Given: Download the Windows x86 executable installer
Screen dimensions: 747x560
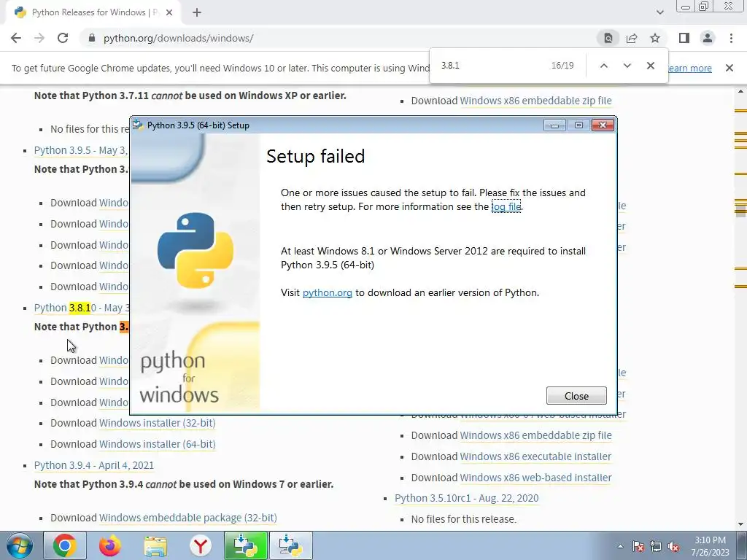Looking at the screenshot, I should click(535, 456).
